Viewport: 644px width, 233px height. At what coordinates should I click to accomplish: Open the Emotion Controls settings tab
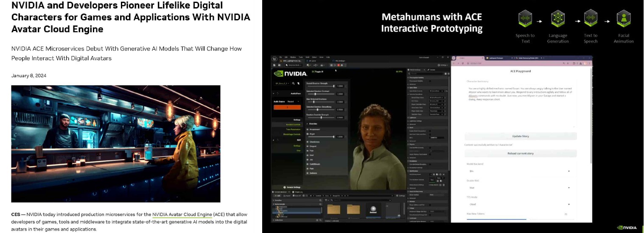(x=293, y=125)
